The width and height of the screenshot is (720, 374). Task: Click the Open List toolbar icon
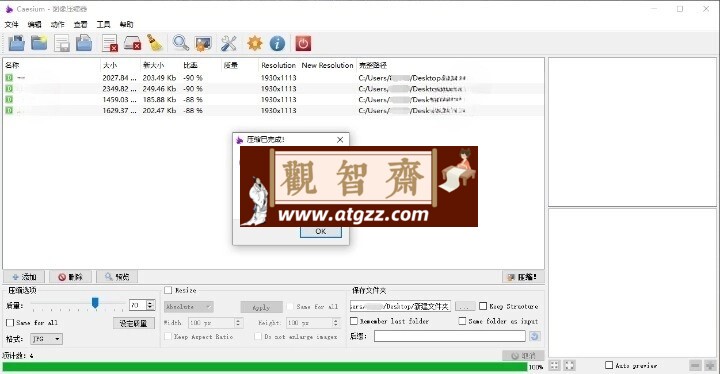pos(84,44)
